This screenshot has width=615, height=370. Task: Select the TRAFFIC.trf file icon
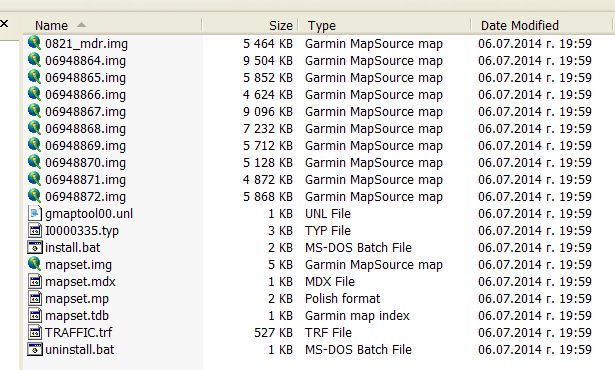click(35, 332)
